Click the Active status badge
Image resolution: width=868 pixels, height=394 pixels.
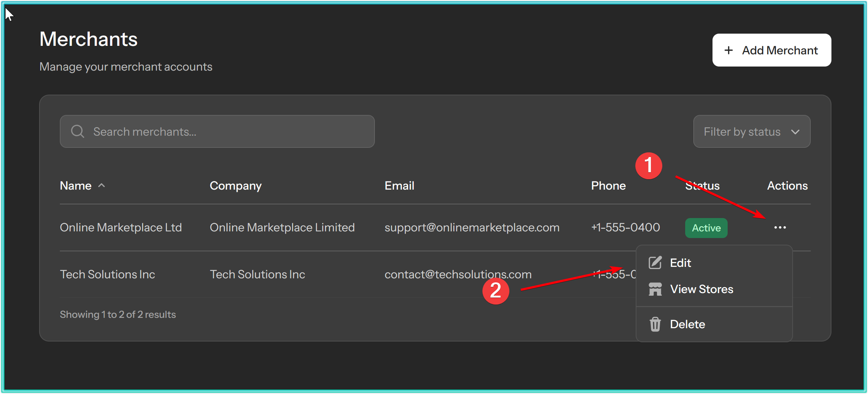[706, 228]
